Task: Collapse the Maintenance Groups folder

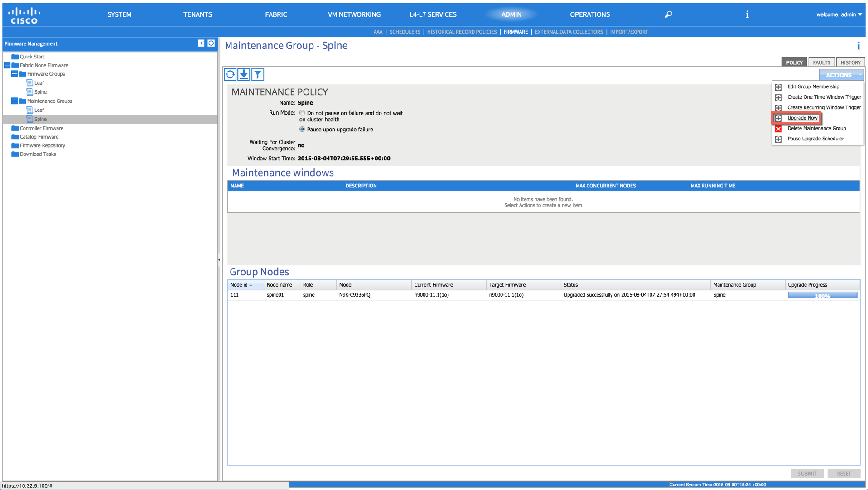Action: [14, 101]
